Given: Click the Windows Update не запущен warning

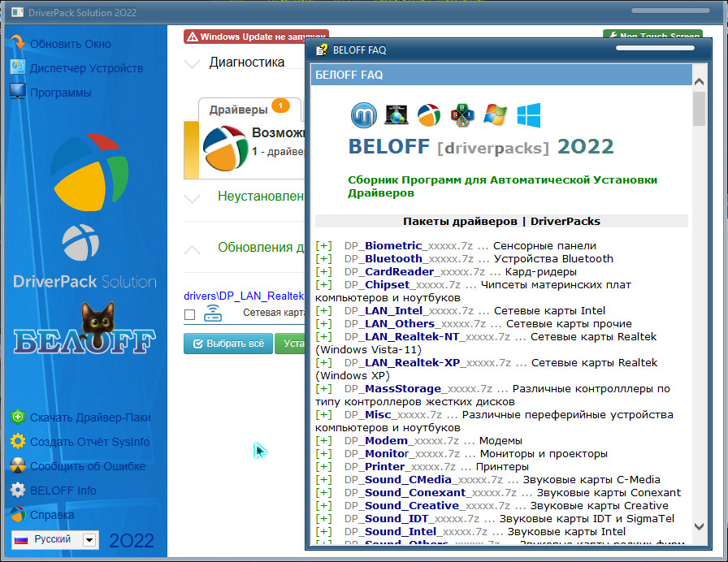Looking at the screenshot, I should click(x=256, y=37).
